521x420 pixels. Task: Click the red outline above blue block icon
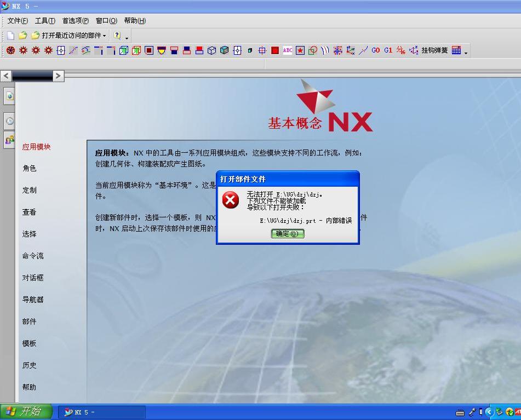(174, 50)
